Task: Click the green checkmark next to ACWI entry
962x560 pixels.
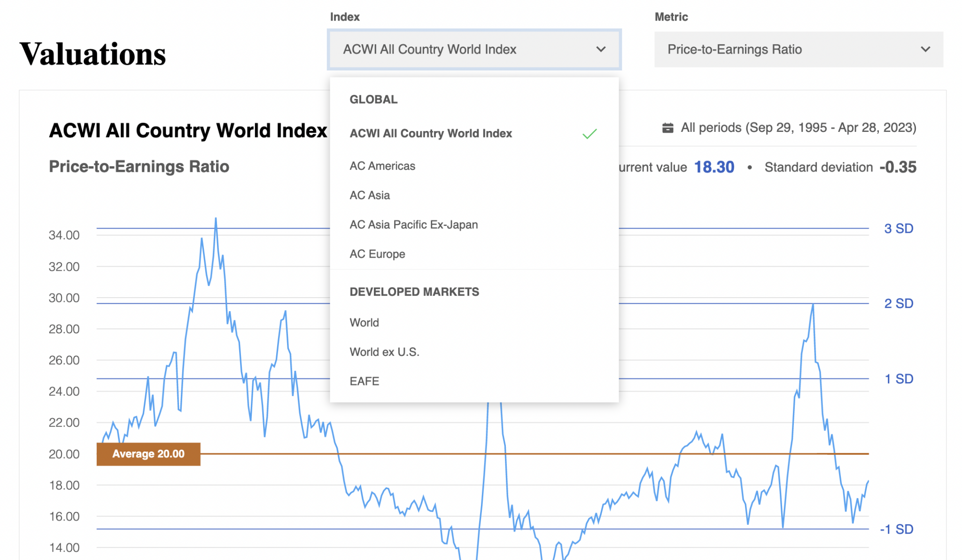Action: click(589, 133)
